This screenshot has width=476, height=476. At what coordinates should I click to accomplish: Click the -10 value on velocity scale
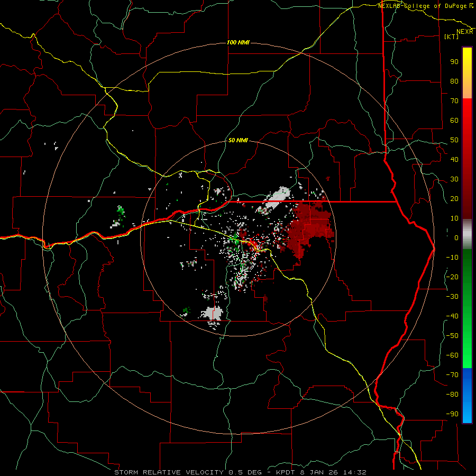click(x=452, y=258)
